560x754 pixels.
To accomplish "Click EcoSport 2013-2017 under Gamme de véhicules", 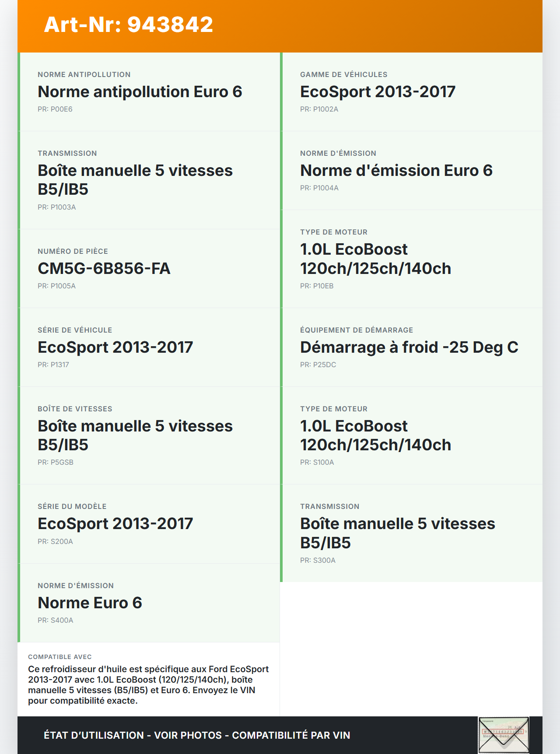I will [x=378, y=92].
